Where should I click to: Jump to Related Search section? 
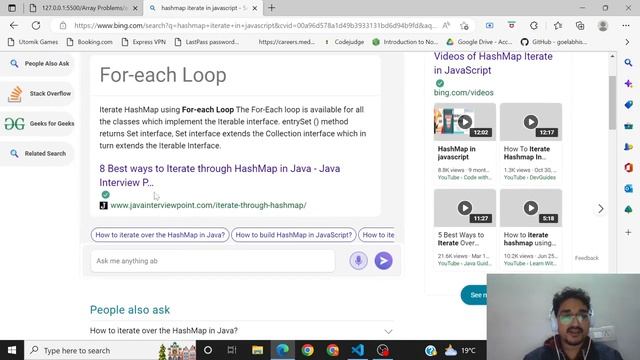(x=38, y=153)
